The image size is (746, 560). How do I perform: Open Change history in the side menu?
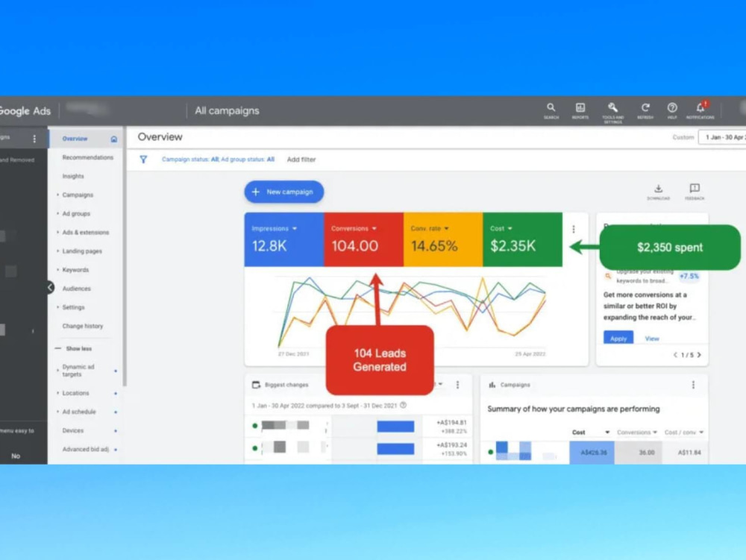point(82,326)
